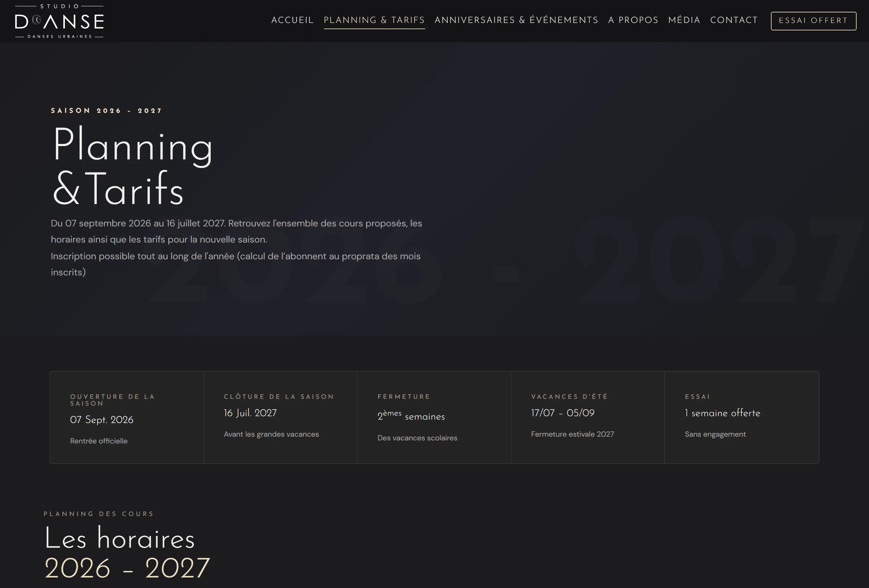Click the 'Planning des cours' section label
The image size is (869, 588).
99,514
